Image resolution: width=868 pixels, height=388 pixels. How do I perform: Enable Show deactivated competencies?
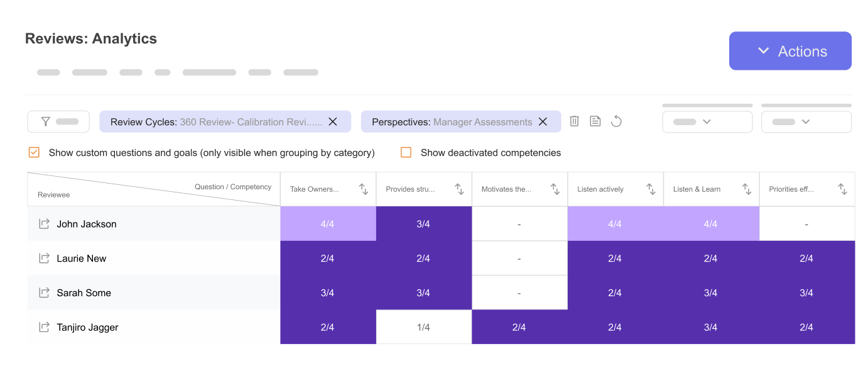(x=406, y=152)
